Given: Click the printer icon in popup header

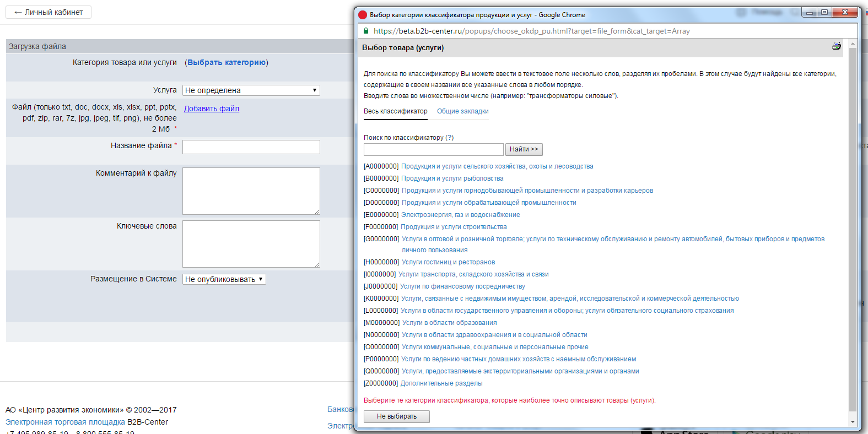Looking at the screenshot, I should [x=836, y=46].
